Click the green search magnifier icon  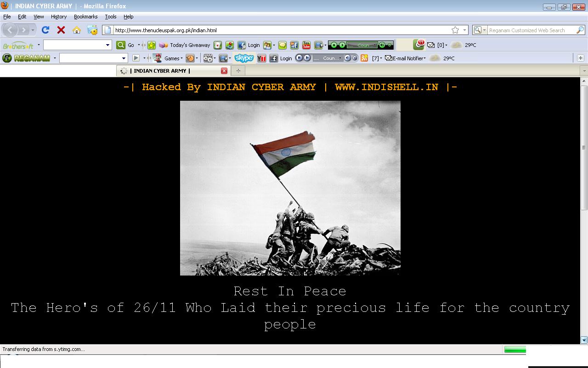(120, 45)
